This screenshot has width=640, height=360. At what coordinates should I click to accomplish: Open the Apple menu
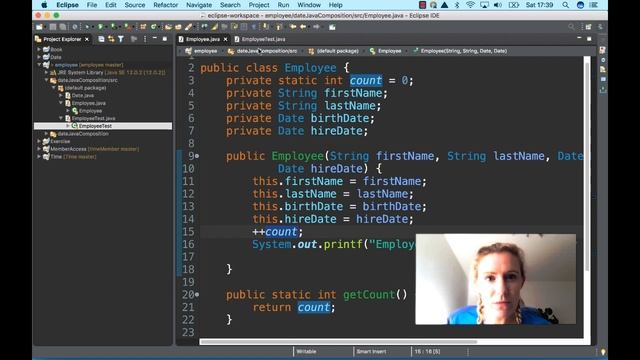(44, 5)
